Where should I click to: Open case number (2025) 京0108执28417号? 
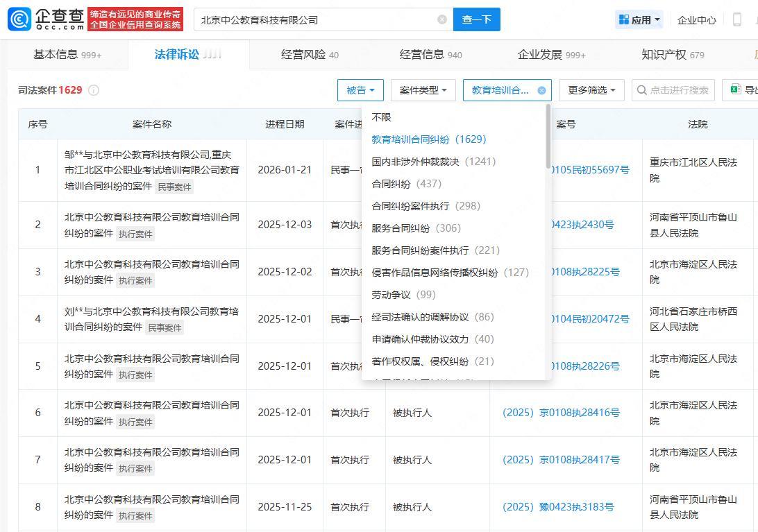pos(562,460)
